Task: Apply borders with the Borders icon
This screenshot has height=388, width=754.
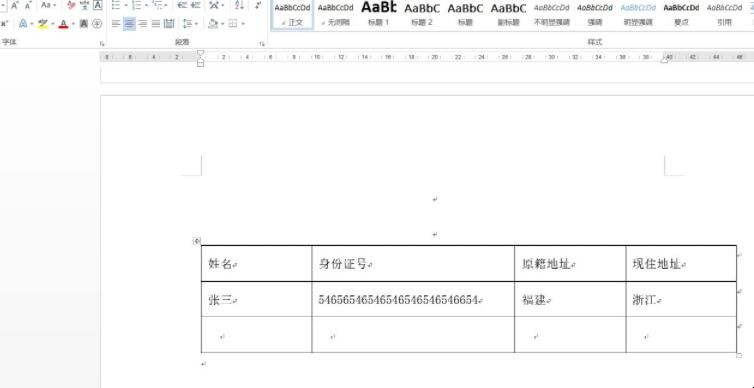Action: pos(233,24)
